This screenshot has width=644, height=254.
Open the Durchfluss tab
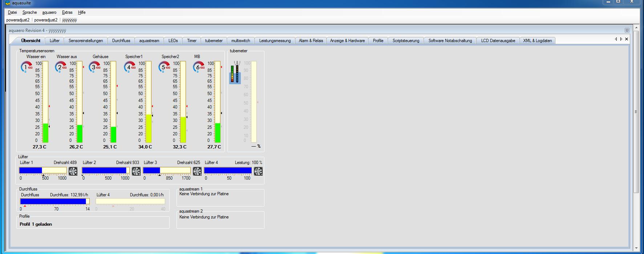pyautogui.click(x=121, y=41)
